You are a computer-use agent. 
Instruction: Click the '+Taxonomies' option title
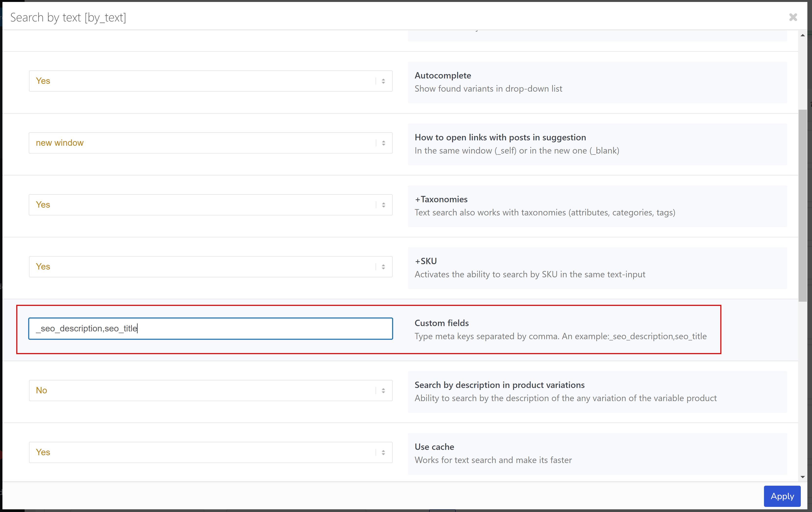pos(441,199)
